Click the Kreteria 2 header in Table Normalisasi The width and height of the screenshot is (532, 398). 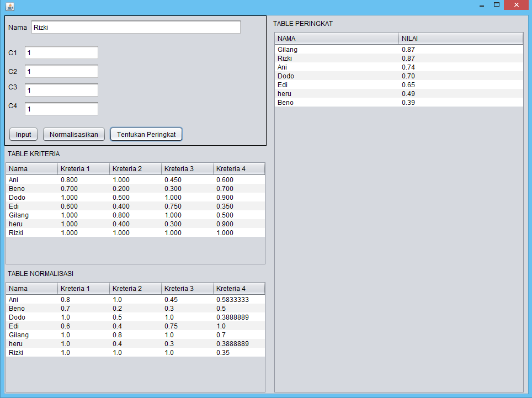click(x=135, y=288)
